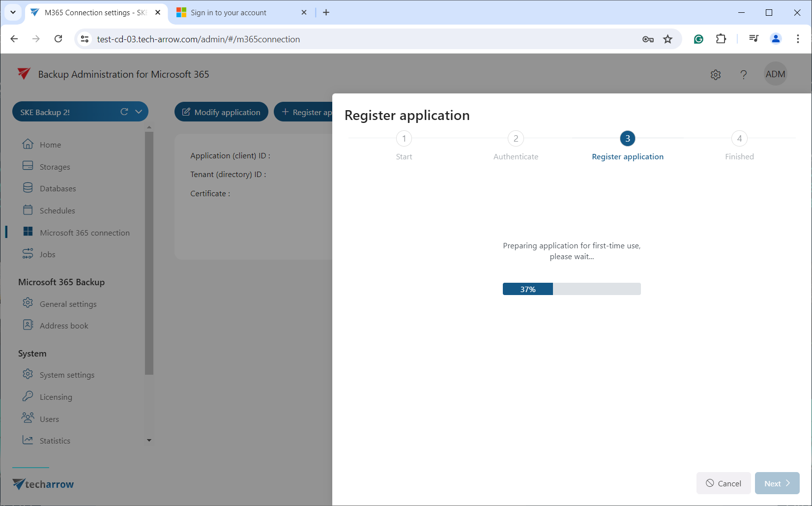Viewport: 812px width, 506px height.
Task: Select wizard step 2 Authenticate
Action: 516,139
